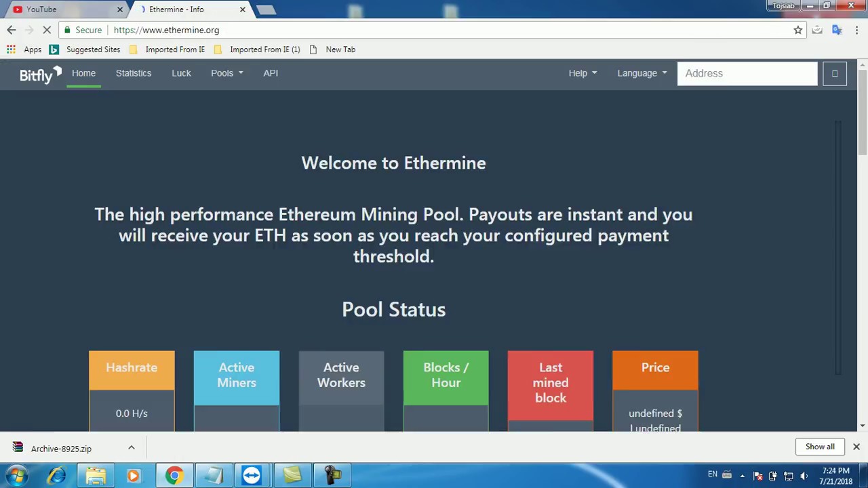Open the notepad taskbar icon

coord(214,476)
